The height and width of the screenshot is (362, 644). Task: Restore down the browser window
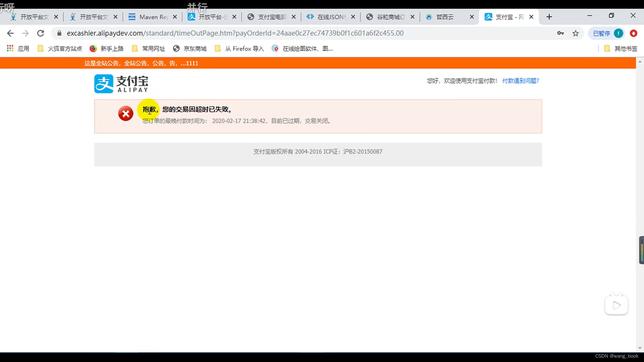pyautogui.click(x=611, y=16)
